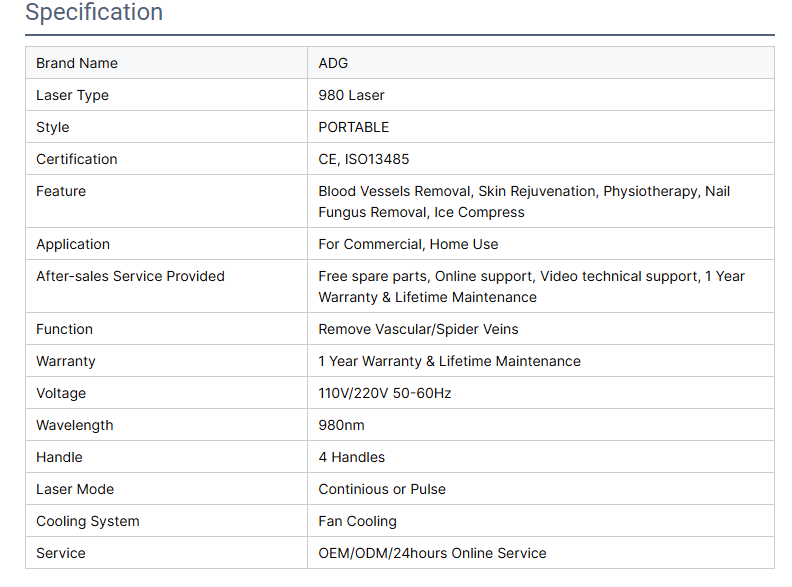Screen dimensions: 792x587
Task: Click the Continious or Pulse value
Action: (x=382, y=489)
